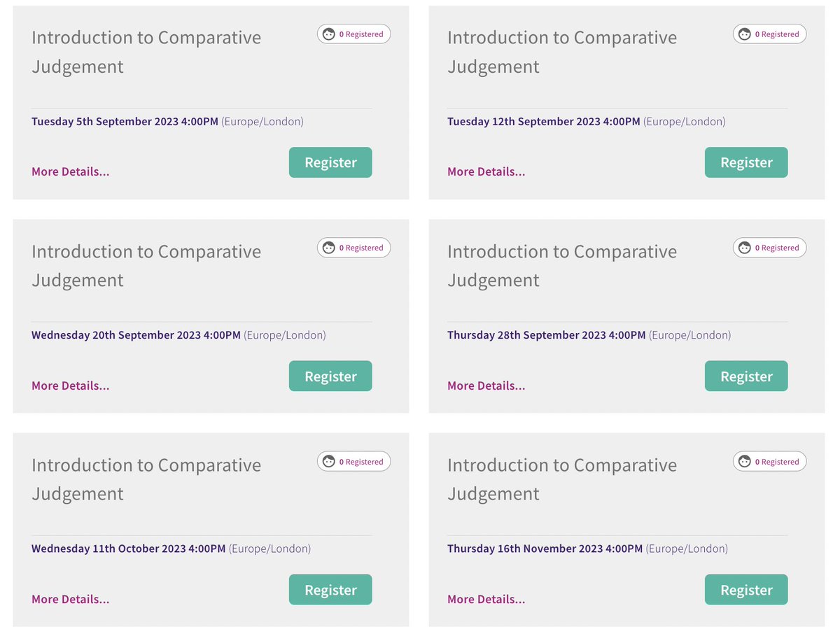Screen dimensions: 840x636
Task: Click face icon in 16th November card badge
Action: 744,461
